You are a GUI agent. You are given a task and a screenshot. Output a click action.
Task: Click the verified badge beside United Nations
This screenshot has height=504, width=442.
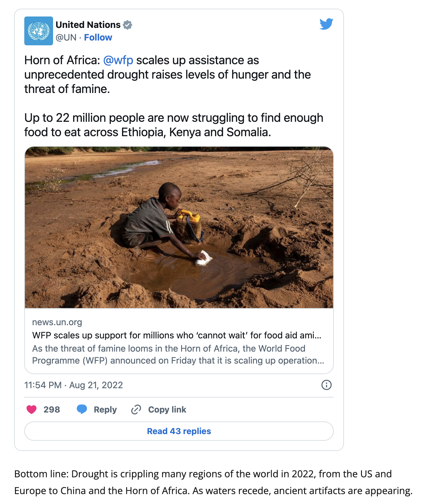pyautogui.click(x=128, y=25)
